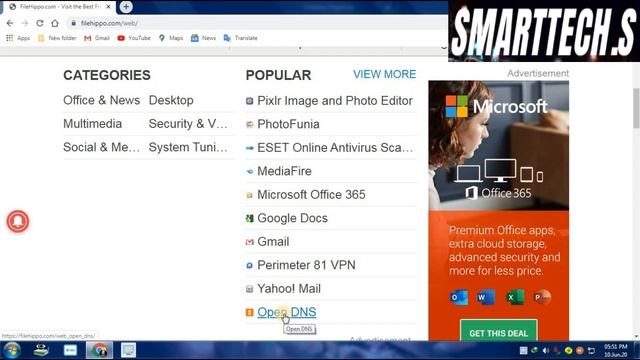
Task: Click the Excel icon in ad
Action: (514, 298)
